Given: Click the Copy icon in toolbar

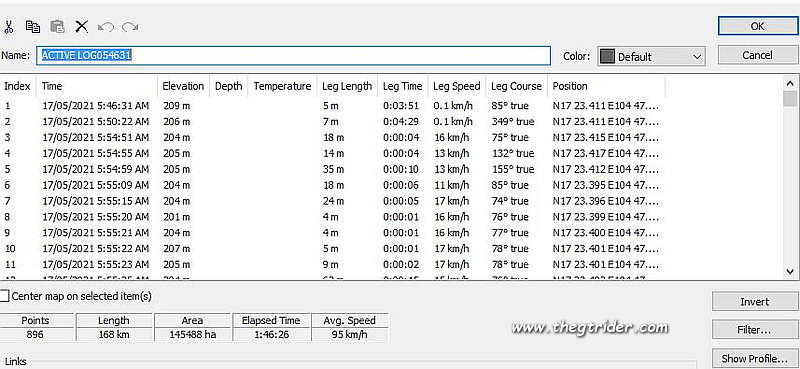Looking at the screenshot, I should coord(33,27).
